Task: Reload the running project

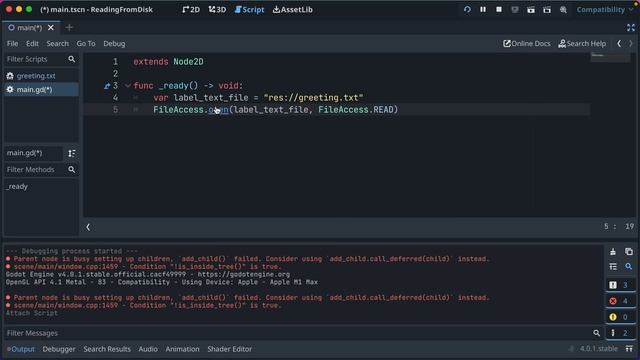Action: click(467, 9)
